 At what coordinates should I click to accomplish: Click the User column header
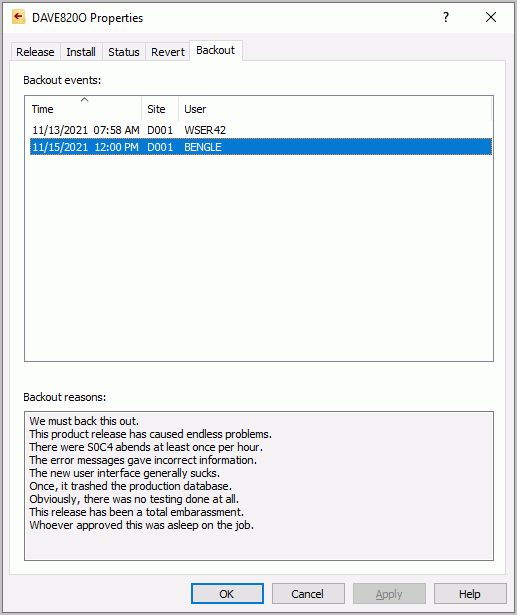click(335, 109)
